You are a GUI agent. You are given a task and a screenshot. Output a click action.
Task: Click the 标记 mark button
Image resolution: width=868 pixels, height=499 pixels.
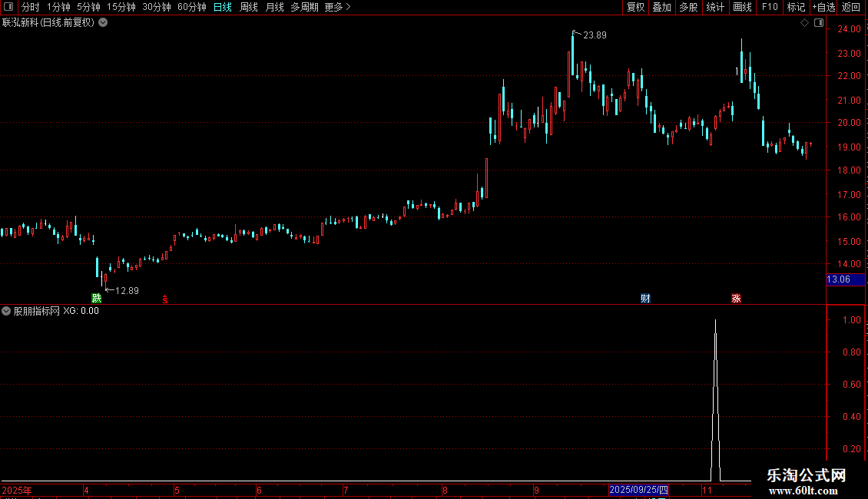pyautogui.click(x=796, y=7)
